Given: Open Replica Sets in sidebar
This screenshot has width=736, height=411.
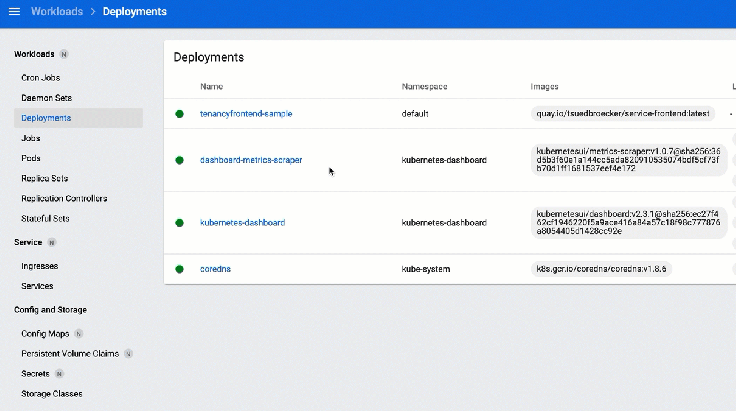Looking at the screenshot, I should pos(45,178).
